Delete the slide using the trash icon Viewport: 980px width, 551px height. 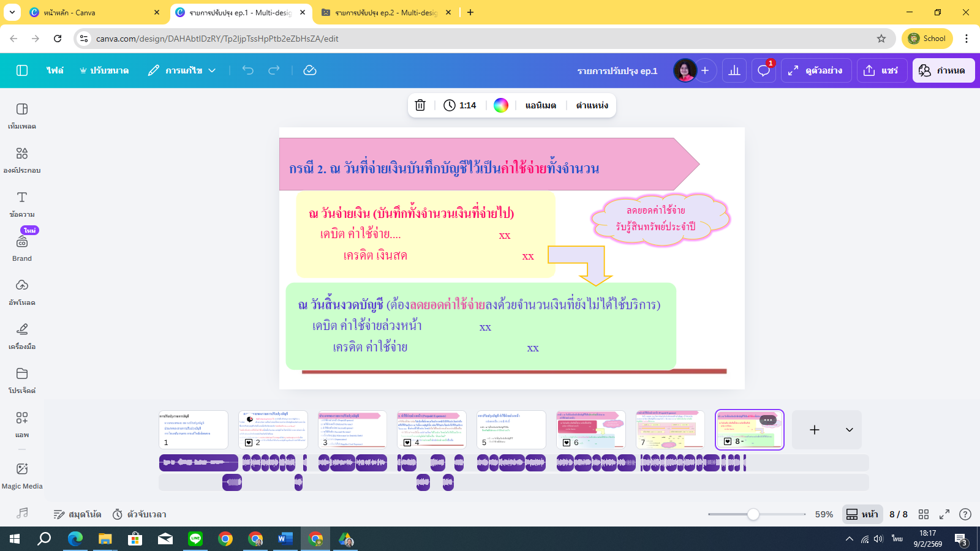point(420,105)
